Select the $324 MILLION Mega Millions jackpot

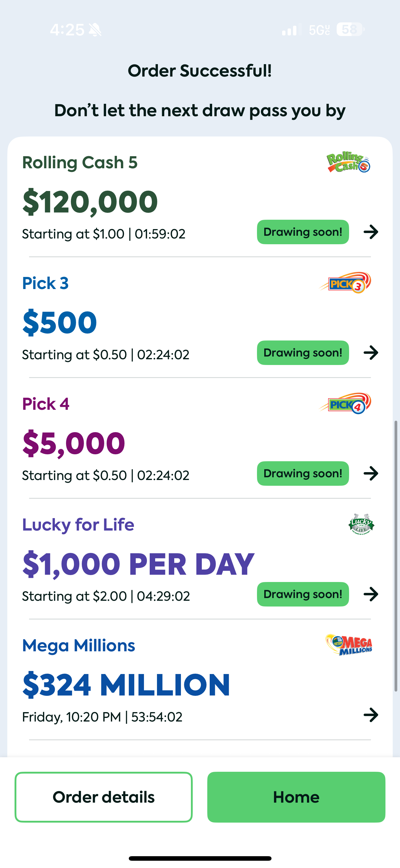point(126,684)
